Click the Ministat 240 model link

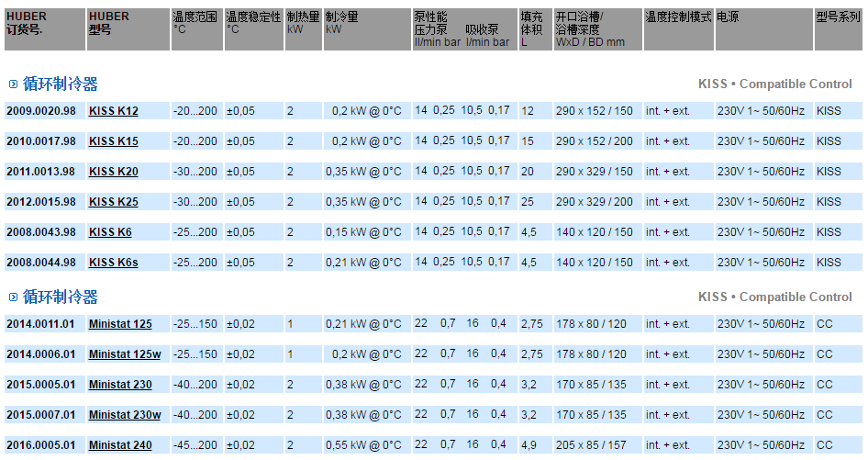120,445
